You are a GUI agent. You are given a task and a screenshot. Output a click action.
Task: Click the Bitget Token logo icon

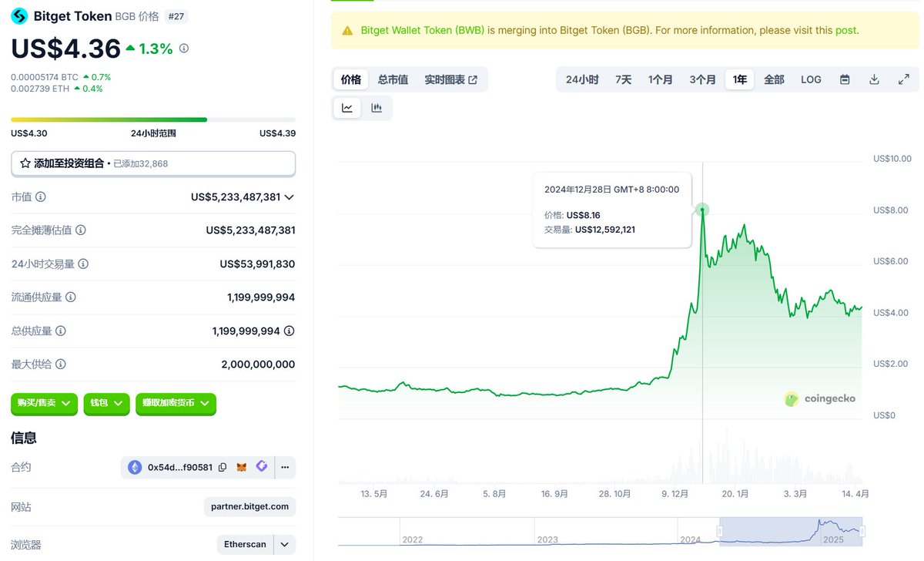(19, 16)
